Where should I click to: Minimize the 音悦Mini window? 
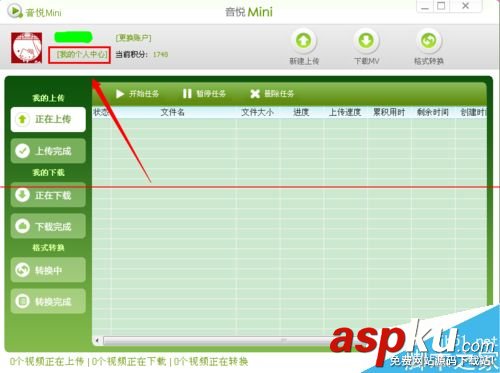(425, 7)
